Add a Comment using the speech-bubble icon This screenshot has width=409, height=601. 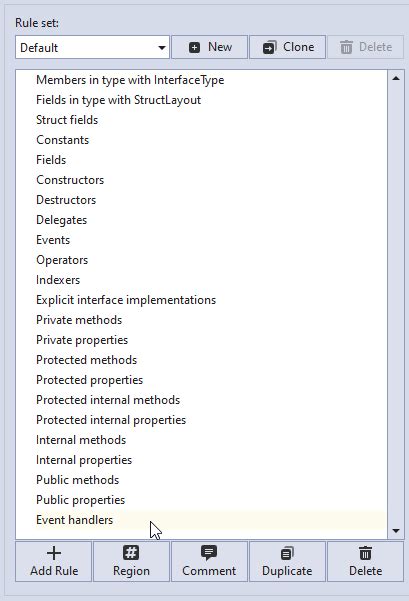click(x=209, y=553)
